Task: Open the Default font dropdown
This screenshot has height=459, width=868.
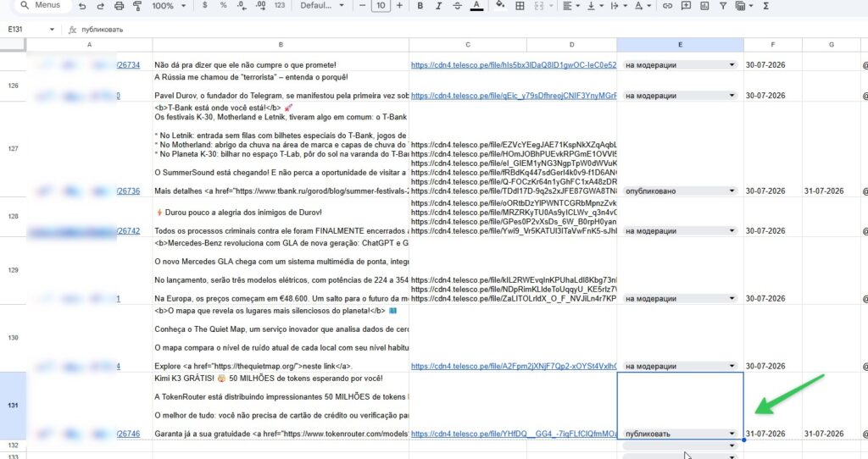Action: point(322,6)
